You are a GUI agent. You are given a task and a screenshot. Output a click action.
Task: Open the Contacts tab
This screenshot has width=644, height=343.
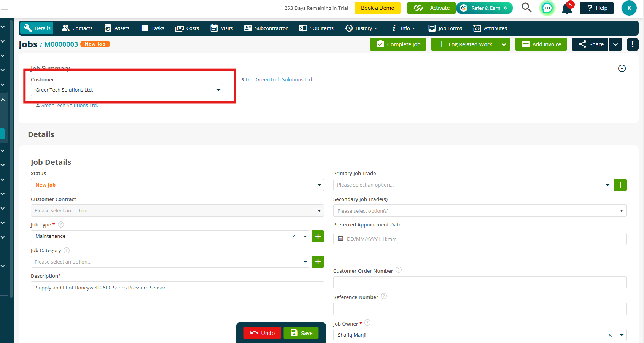77,28
